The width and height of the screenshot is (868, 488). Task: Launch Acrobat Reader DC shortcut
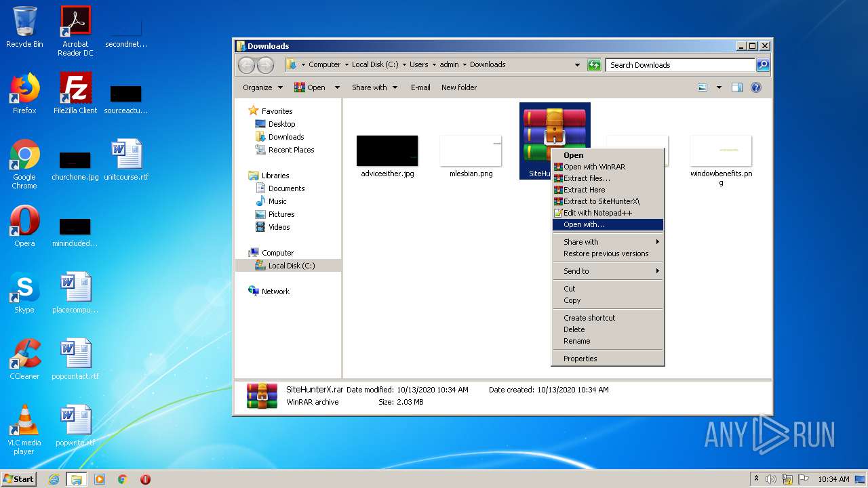75,31
